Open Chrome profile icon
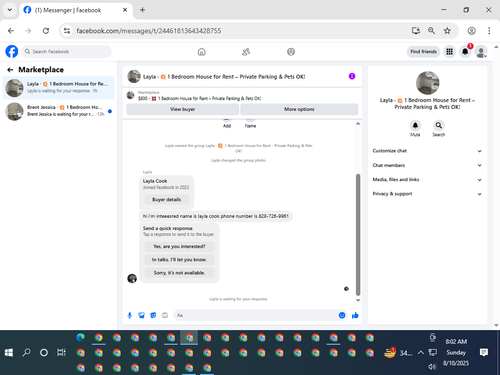The height and width of the screenshot is (375, 500). 471,31
